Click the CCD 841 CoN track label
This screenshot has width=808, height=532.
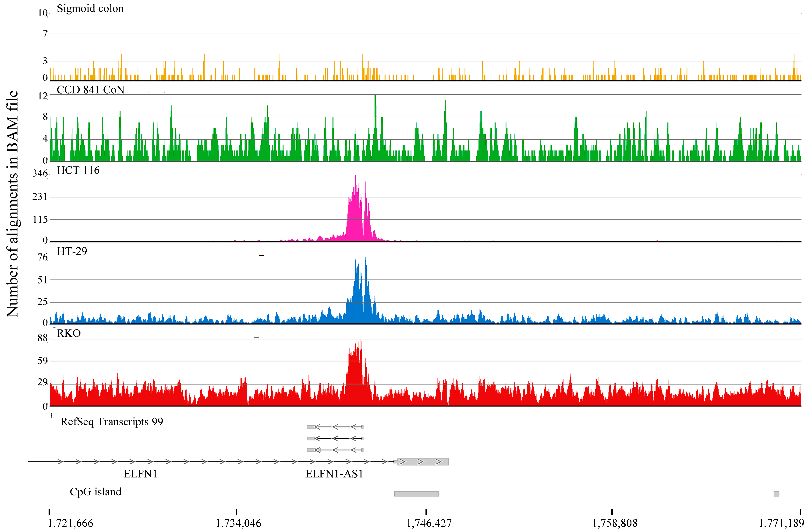pos(90,90)
